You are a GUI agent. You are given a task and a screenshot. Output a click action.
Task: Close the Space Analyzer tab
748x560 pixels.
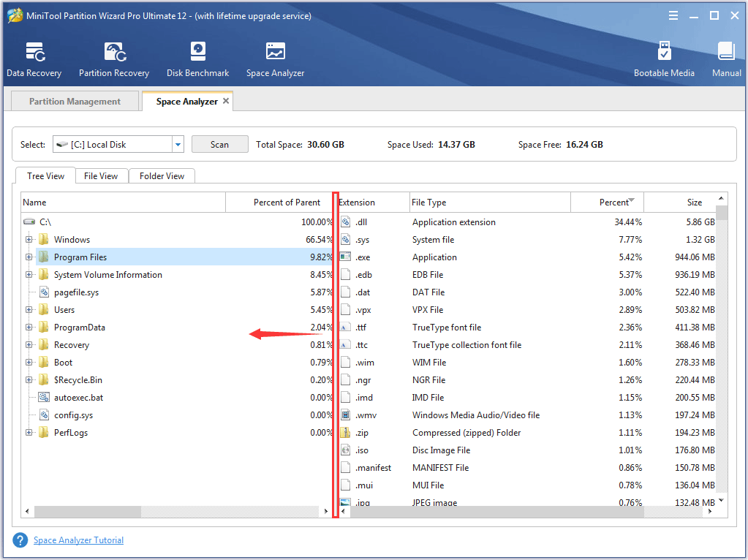click(x=226, y=101)
